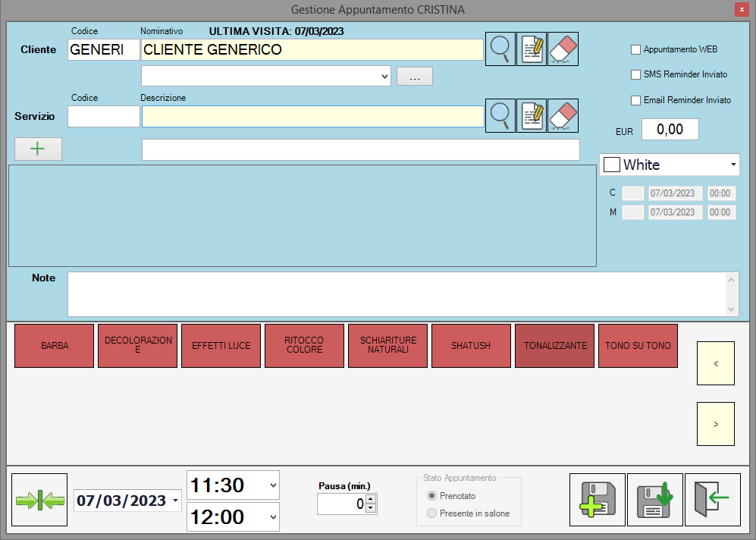The width and height of the screenshot is (756, 540).
Task: Click the save and new floppy icon
Action: (x=598, y=500)
